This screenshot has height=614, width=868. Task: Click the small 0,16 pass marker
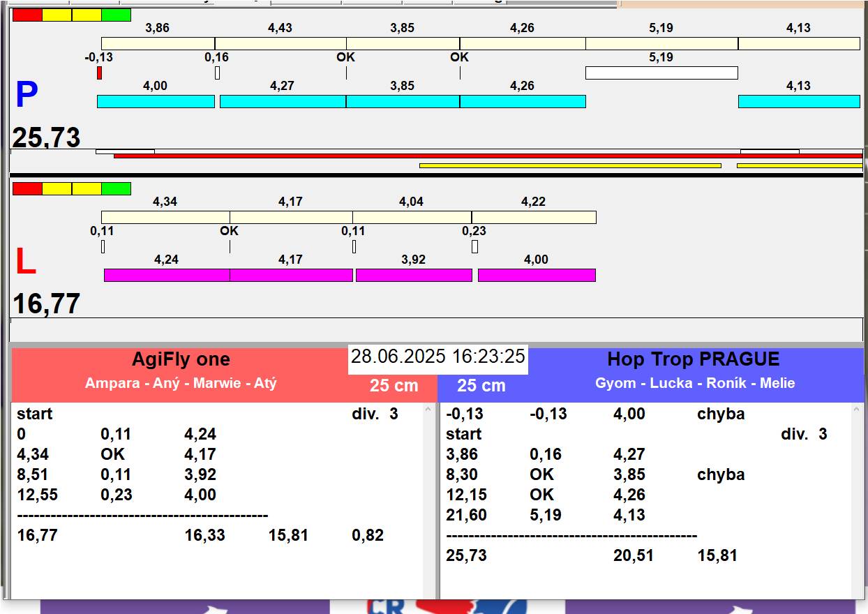pyautogui.click(x=217, y=73)
